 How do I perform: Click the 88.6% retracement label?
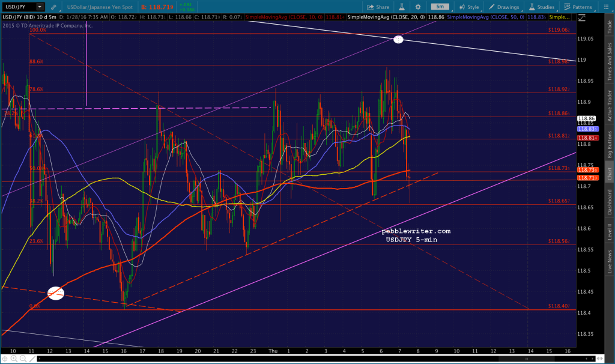pyautogui.click(x=36, y=62)
